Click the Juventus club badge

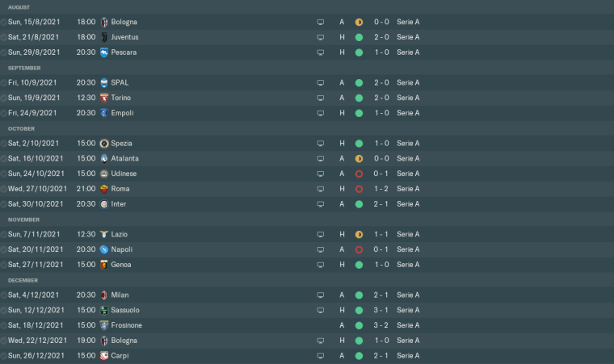click(104, 37)
